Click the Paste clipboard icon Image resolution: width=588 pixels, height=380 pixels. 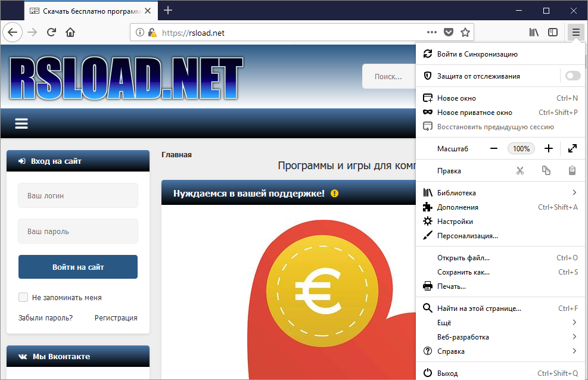click(572, 171)
